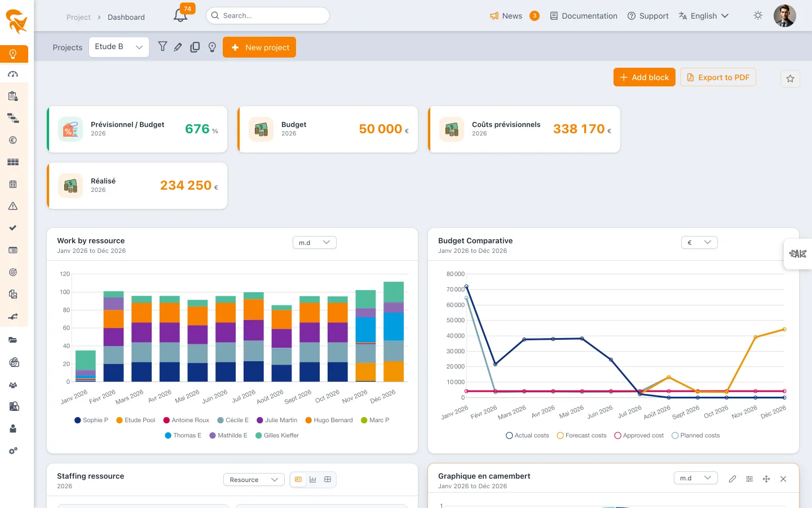Click the New project button
812x508 pixels.
coord(259,47)
